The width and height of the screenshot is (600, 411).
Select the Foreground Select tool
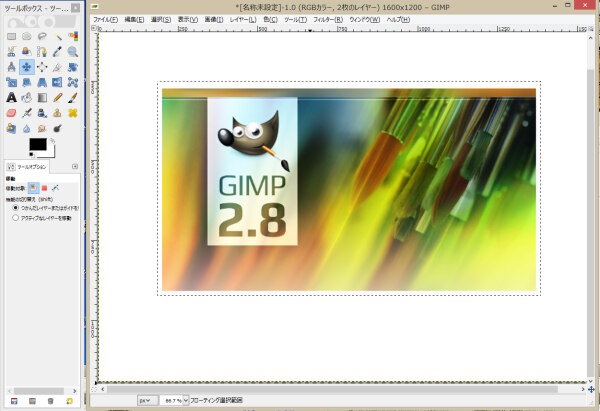26,52
